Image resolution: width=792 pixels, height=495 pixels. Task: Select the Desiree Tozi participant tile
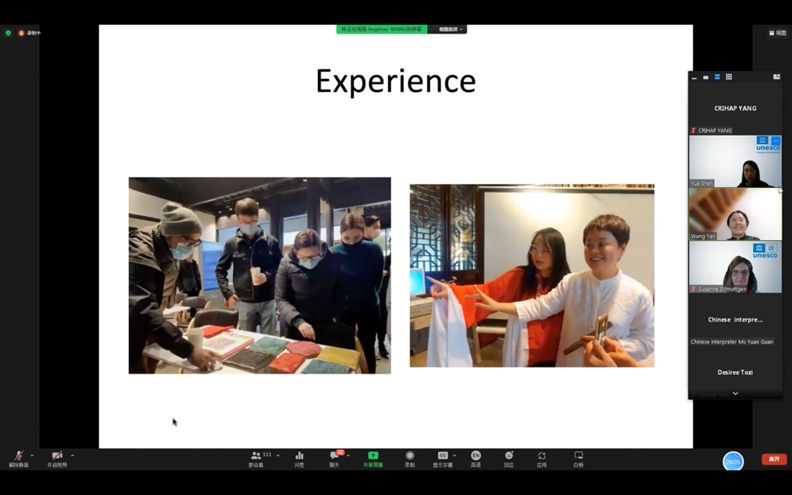pyautogui.click(x=735, y=373)
